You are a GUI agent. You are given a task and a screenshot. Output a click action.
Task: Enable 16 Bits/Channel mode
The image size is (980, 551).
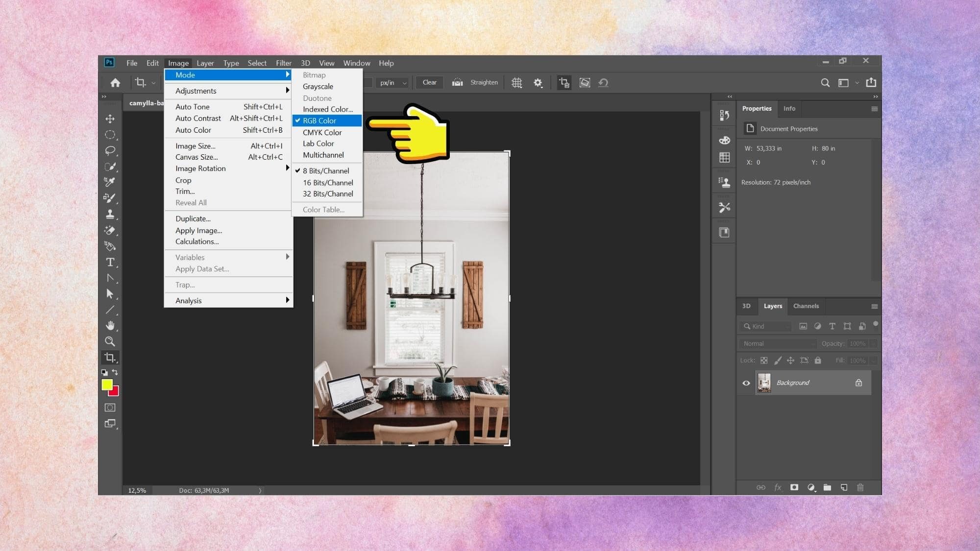327,182
